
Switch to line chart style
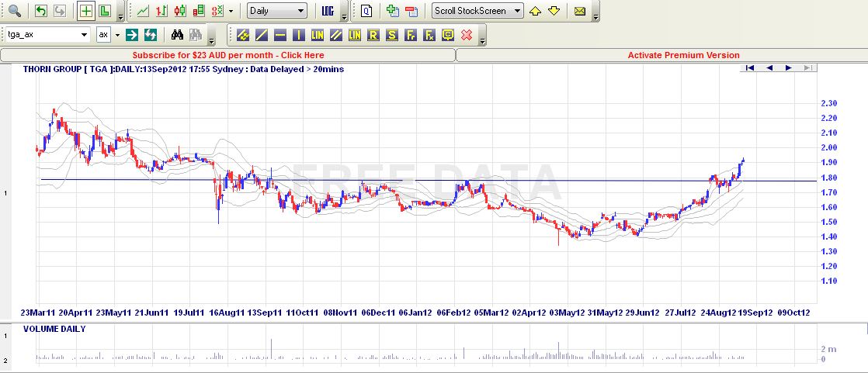click(143, 10)
